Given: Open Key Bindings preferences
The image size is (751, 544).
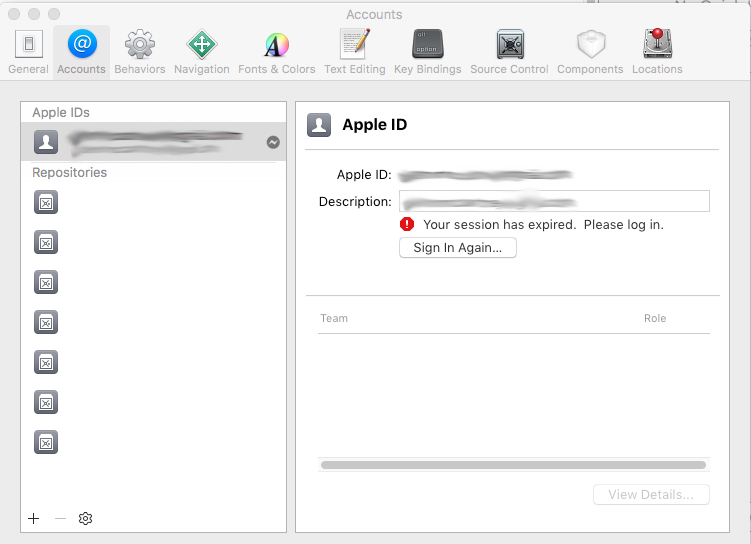Looking at the screenshot, I should click(427, 52).
